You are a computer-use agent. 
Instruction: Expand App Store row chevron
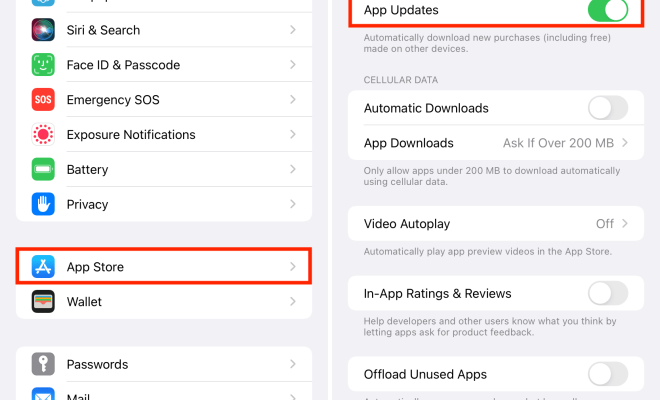[x=293, y=267]
